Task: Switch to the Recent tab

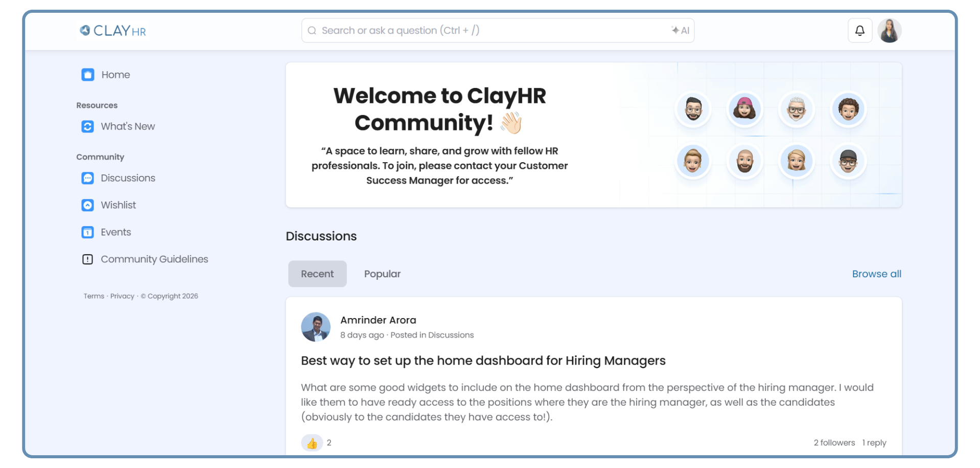Action: [317, 274]
